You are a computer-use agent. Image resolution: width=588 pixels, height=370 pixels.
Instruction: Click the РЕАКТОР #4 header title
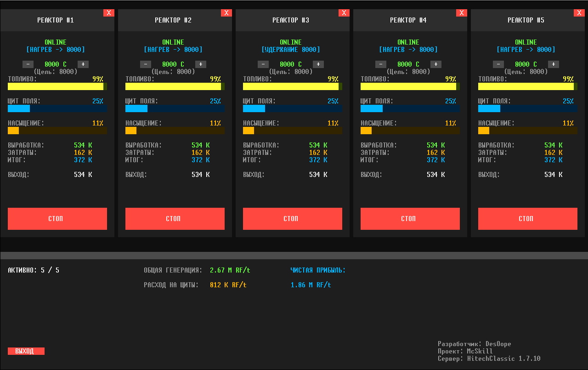[408, 20]
